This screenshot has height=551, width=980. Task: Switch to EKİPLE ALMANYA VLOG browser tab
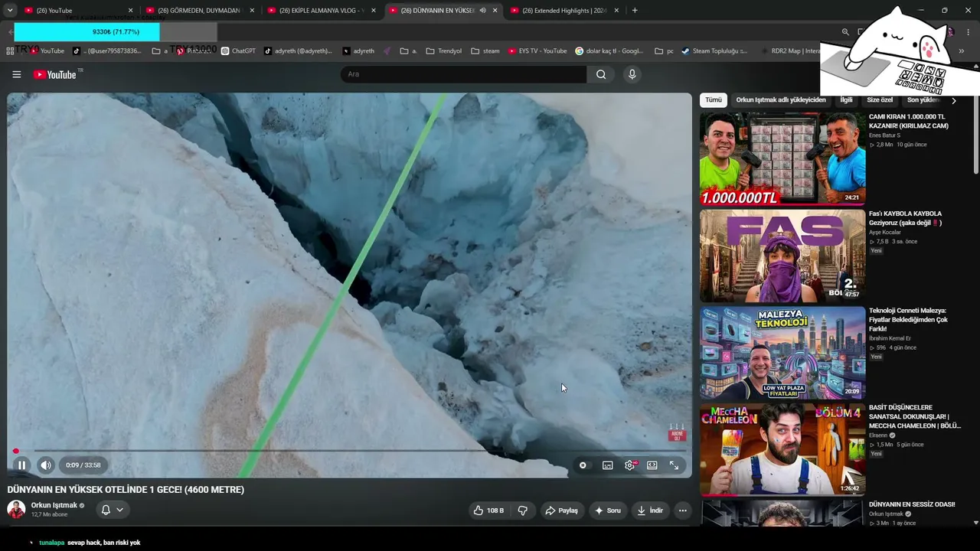coord(321,11)
